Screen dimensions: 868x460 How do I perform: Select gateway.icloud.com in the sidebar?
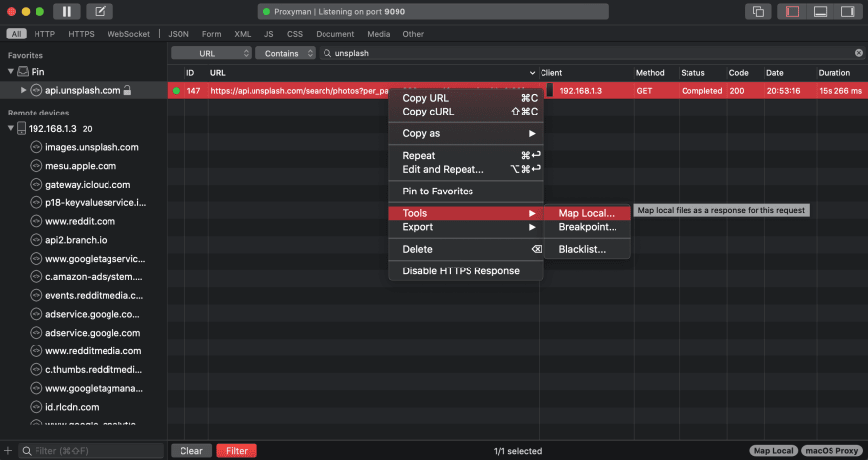point(88,184)
